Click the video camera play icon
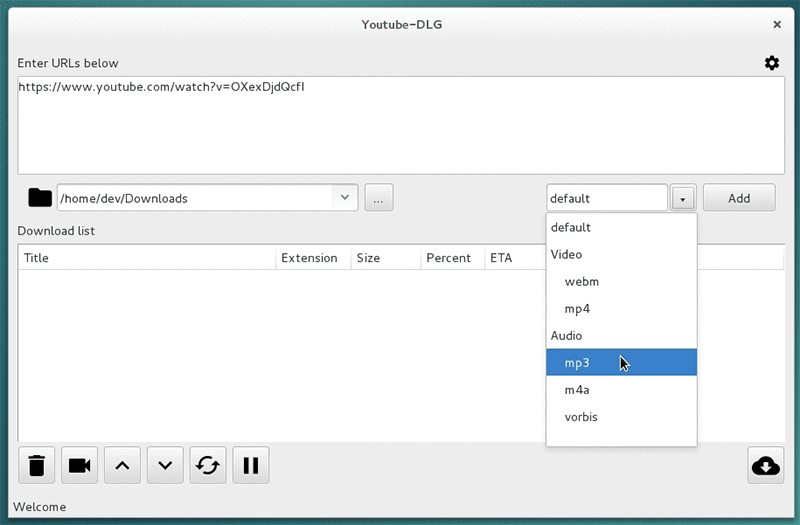The image size is (800, 525). tap(79, 465)
